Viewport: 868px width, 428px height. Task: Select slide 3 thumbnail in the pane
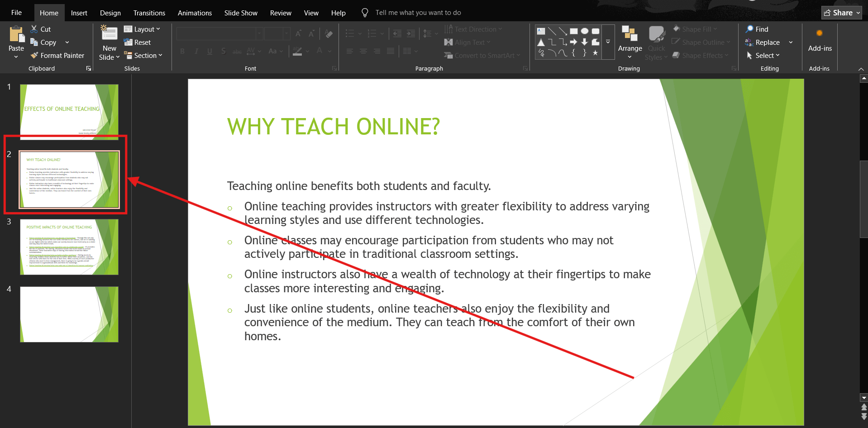[69, 247]
